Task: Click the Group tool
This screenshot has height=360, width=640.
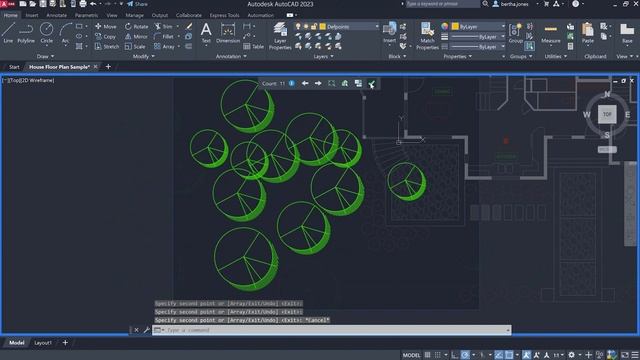Action: (x=516, y=33)
